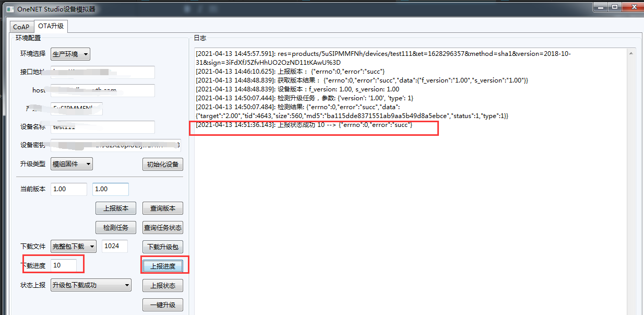Focus the 设备密钥 input field
The height and width of the screenshot is (315, 644).
click(x=116, y=145)
